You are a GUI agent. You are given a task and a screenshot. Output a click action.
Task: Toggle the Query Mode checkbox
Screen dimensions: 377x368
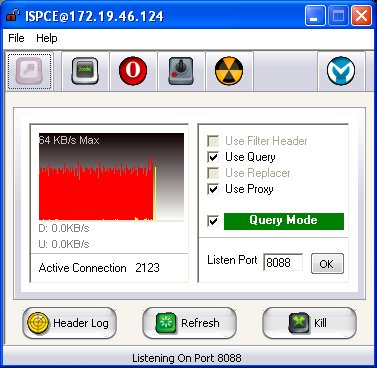[213, 221]
